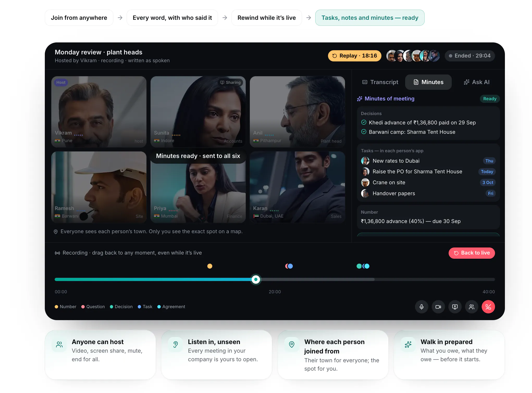Image resolution: width=532 pixels, height=393 pixels.
Task: Select the Join from anywhere step
Action: point(79,18)
